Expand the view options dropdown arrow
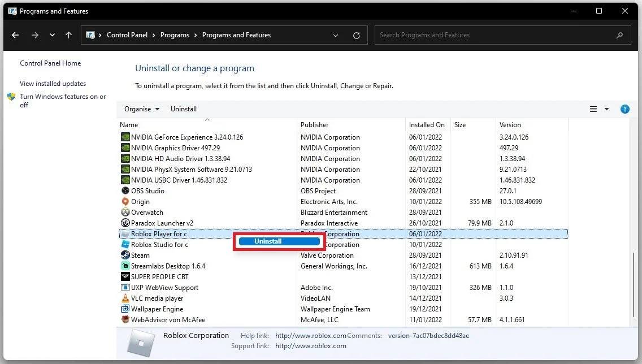The image size is (642, 364). [607, 109]
